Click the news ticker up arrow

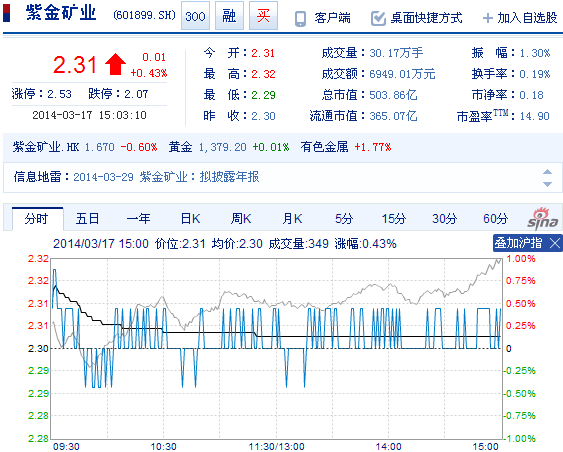[x=547, y=172]
